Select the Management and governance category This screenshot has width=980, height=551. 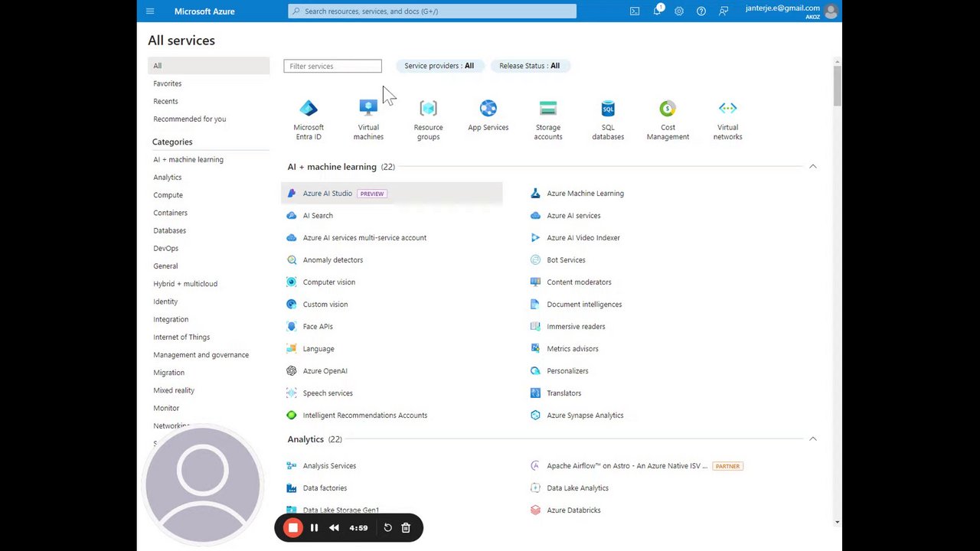[x=201, y=355]
